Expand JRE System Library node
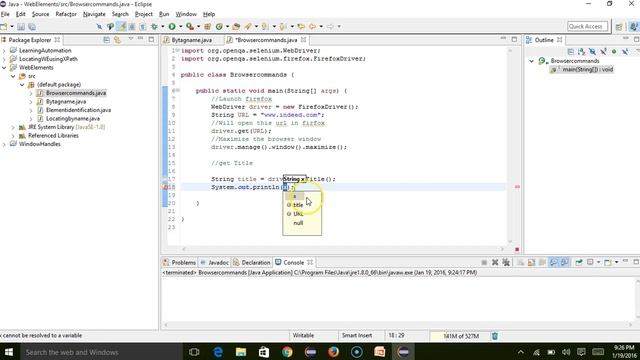This screenshot has height=360, width=640. 13,127
